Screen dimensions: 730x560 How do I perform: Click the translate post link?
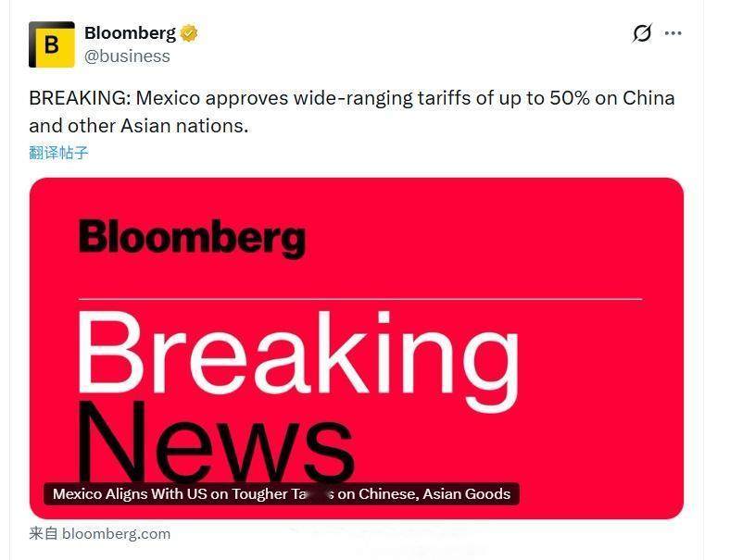(x=58, y=153)
